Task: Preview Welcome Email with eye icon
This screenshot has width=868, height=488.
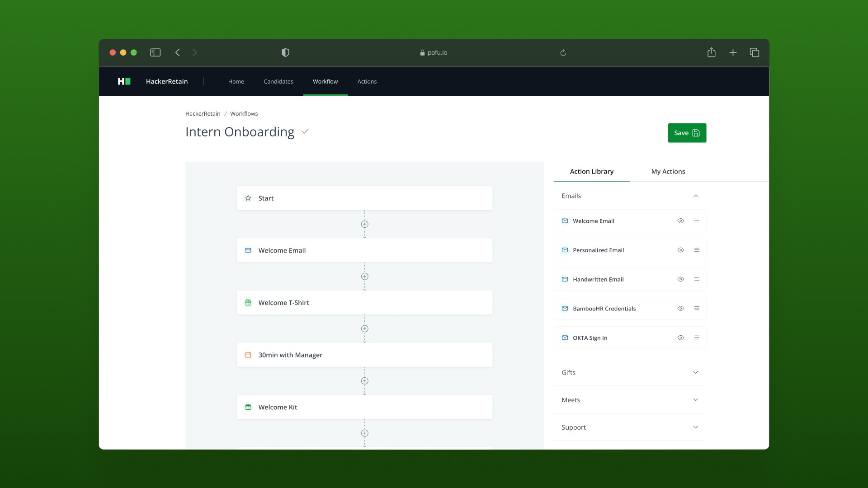Action: point(680,221)
